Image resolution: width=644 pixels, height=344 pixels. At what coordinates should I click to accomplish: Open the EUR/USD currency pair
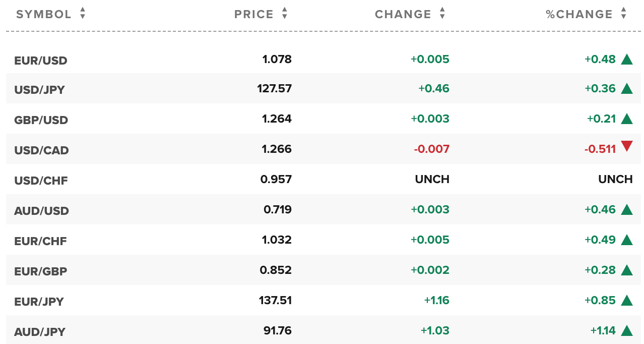(41, 61)
